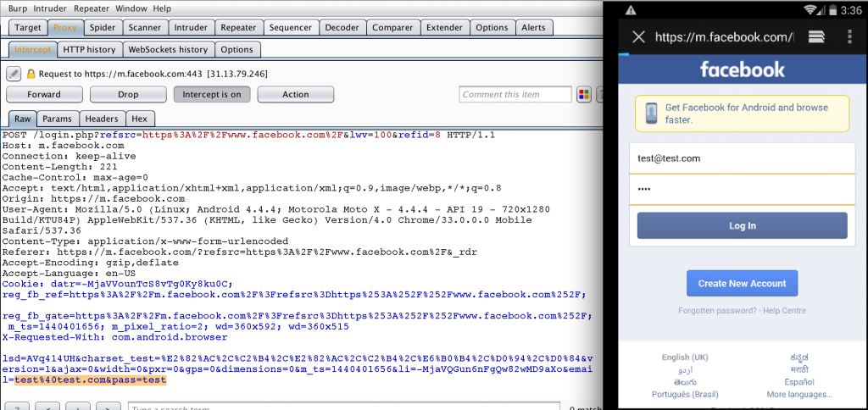Tap the battery icon in the status bar

click(x=832, y=10)
